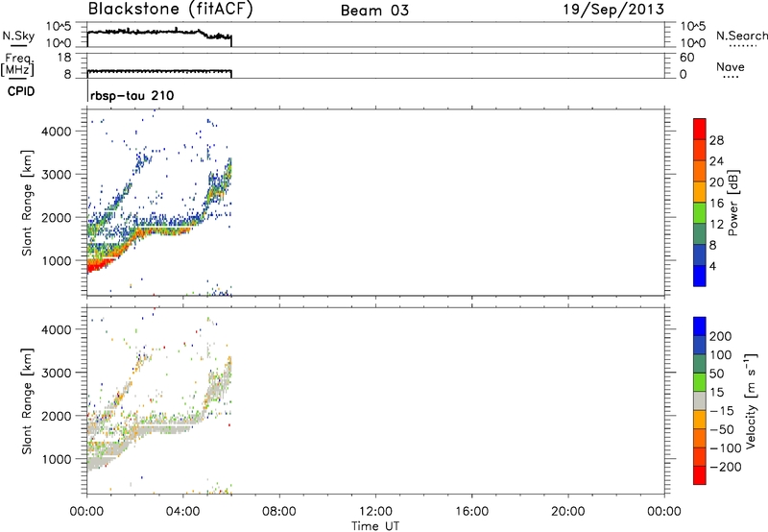Viewport: 768px width, 532px height.
Task: Click the '3000' tick on the velocity panel
Action: pos(56,373)
